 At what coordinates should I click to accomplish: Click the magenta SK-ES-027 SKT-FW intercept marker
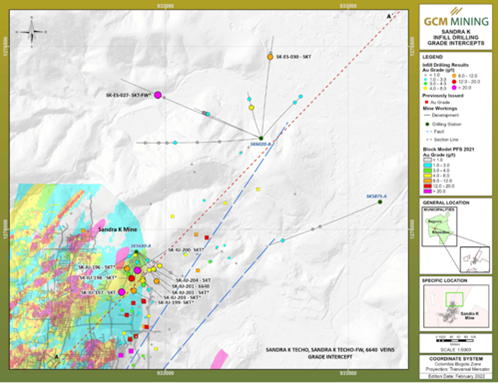(158, 95)
